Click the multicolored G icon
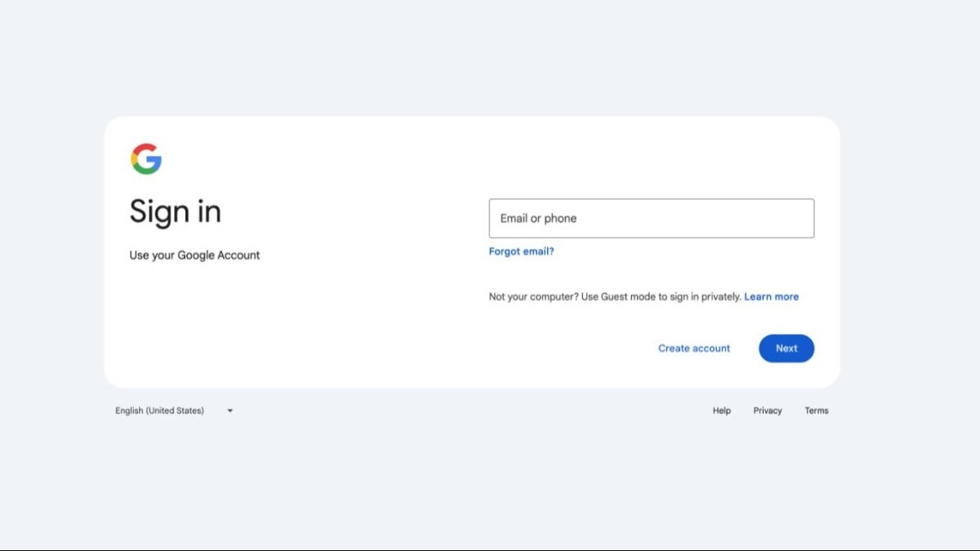The height and width of the screenshot is (551, 980). point(145,158)
